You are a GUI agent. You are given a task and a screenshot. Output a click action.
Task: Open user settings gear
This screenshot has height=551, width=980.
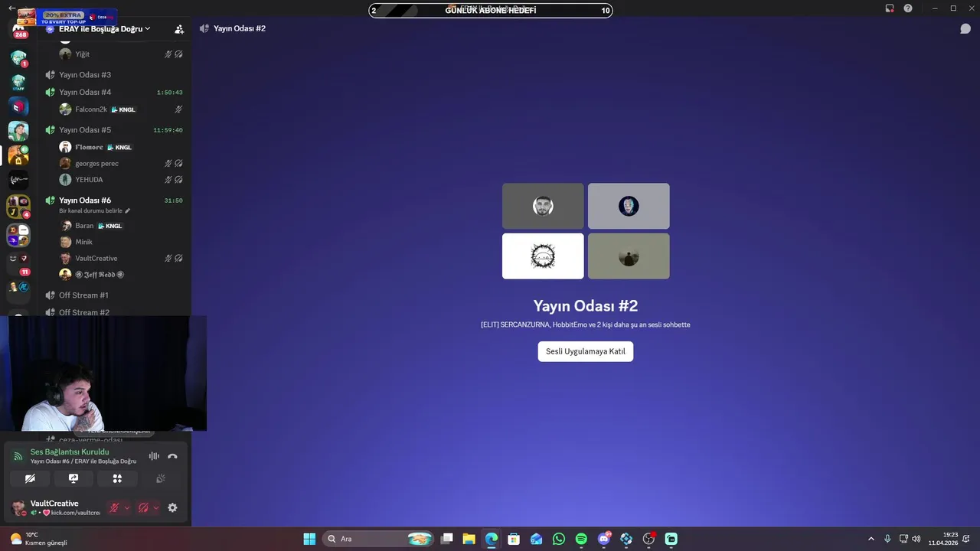coord(172,507)
